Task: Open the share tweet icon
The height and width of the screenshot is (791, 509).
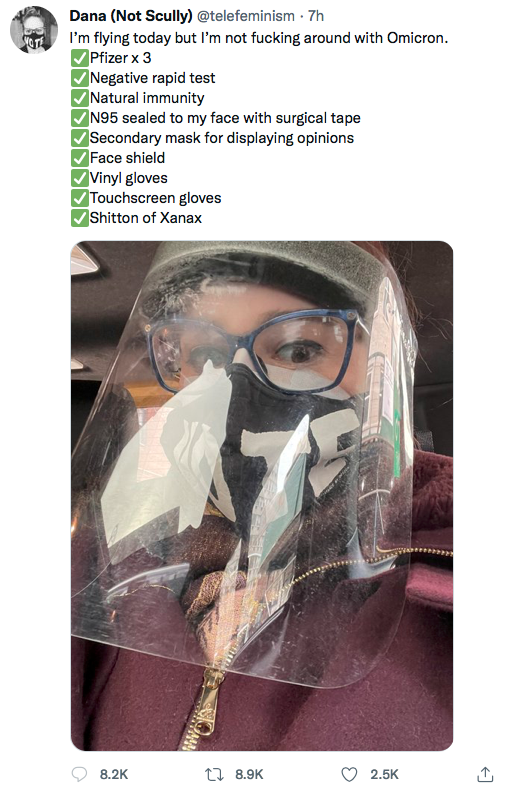Action: tap(485, 774)
